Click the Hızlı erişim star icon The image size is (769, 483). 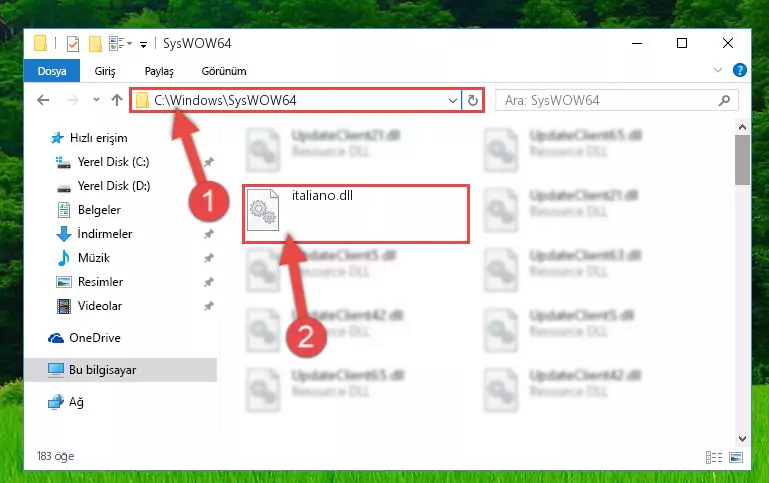click(57, 138)
